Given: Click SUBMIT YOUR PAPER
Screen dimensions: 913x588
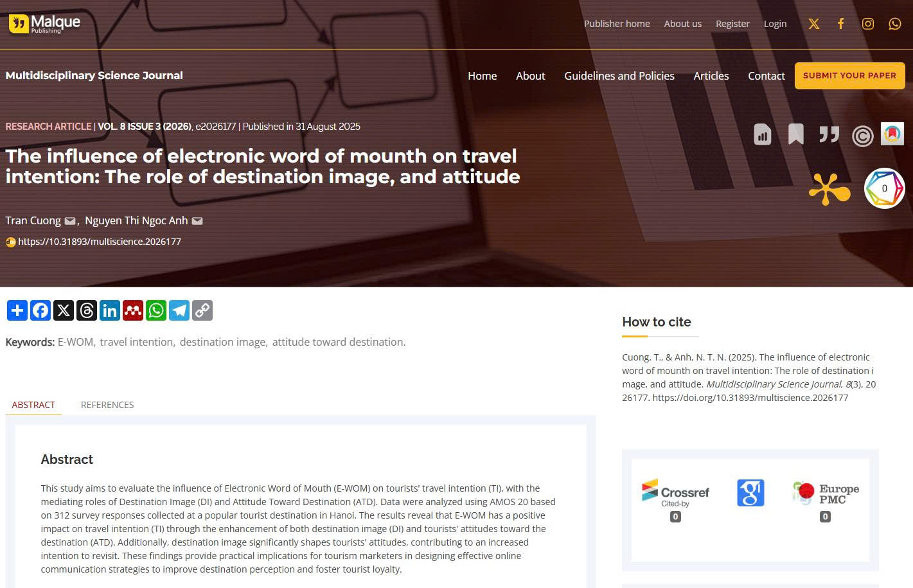Looking at the screenshot, I should tap(849, 75).
